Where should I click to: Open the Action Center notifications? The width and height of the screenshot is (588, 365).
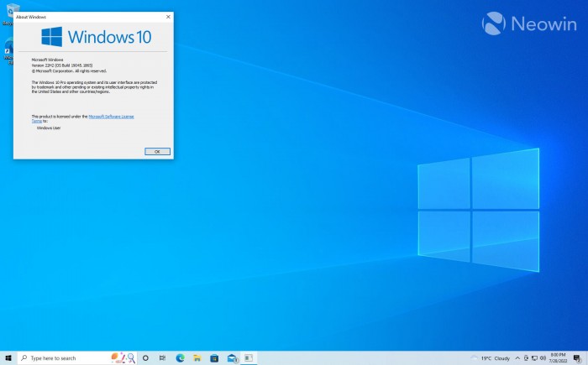(x=579, y=357)
